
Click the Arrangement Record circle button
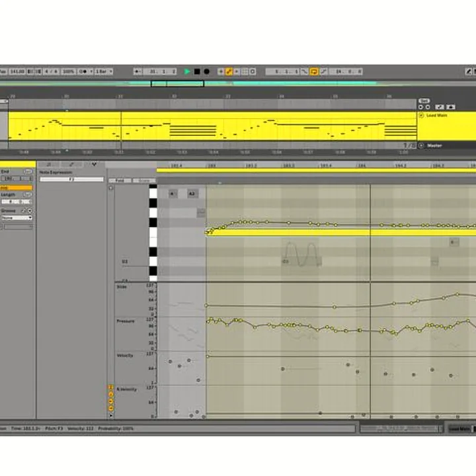tap(207, 71)
